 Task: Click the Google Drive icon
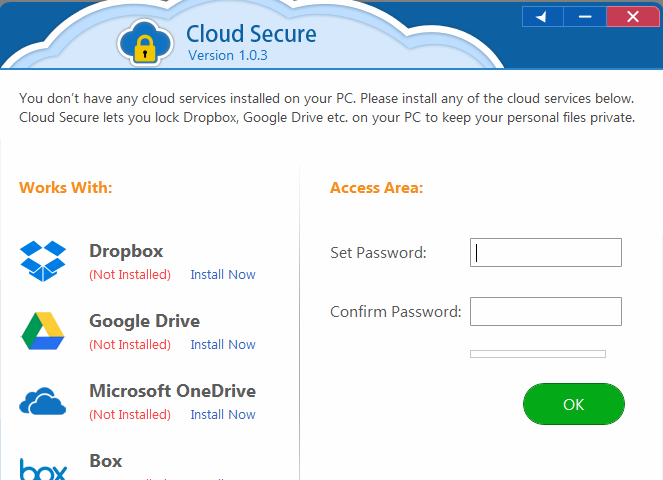[43, 331]
